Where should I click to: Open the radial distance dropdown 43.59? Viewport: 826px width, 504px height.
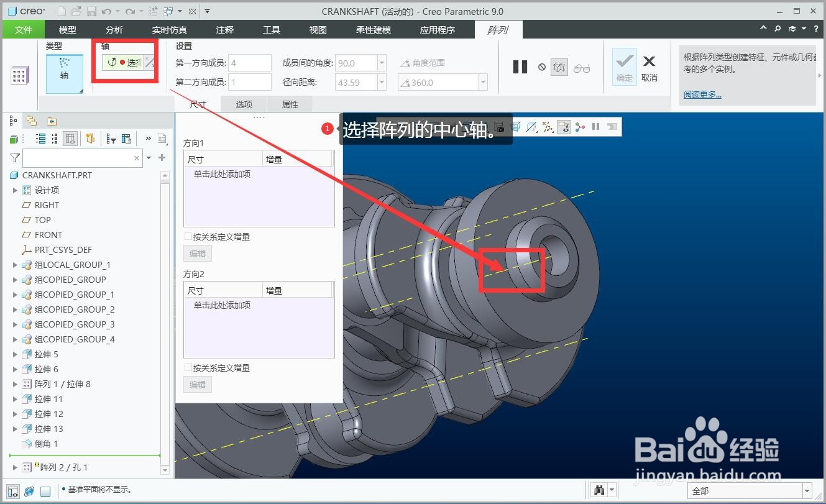382,82
